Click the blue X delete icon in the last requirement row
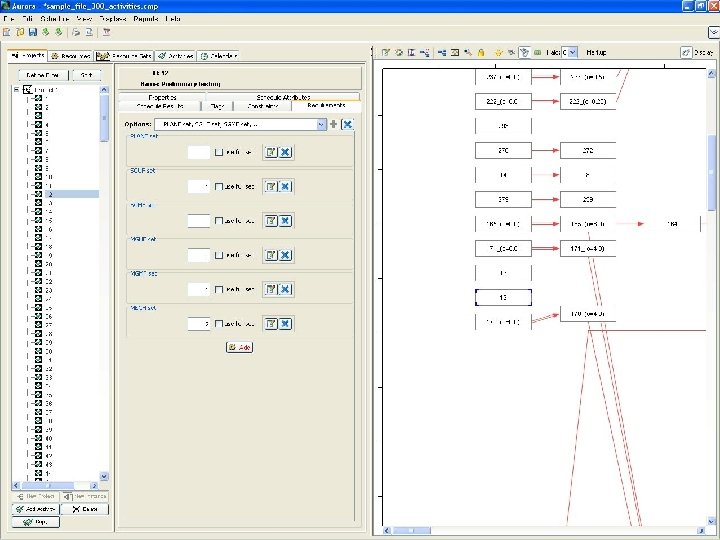Image resolution: width=720 pixels, height=540 pixels. 285,324
